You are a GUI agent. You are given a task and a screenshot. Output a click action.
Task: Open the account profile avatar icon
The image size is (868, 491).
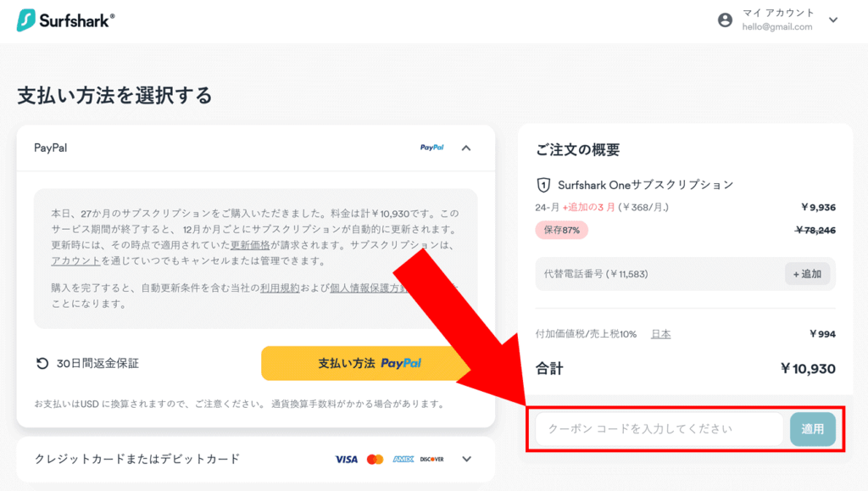coord(725,20)
